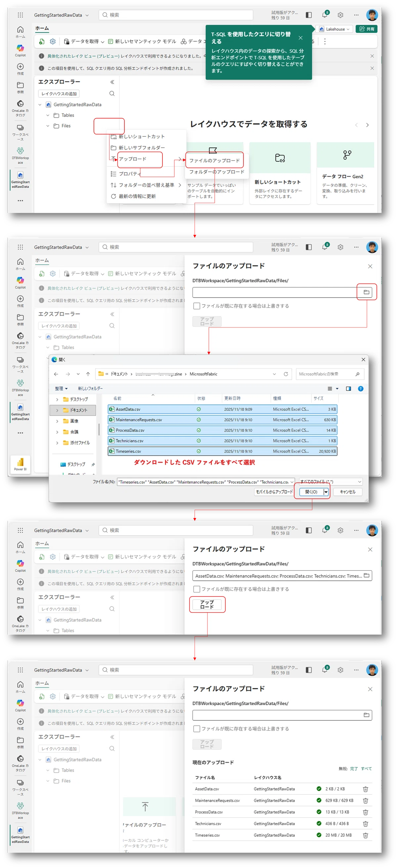This screenshot has height=868, width=397.
Task: Delete the Technicians.csv upload entry
Action: click(365, 824)
